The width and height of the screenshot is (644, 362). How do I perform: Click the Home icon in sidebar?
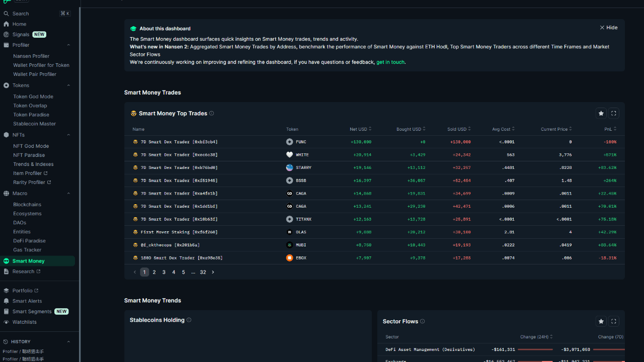coord(6,24)
